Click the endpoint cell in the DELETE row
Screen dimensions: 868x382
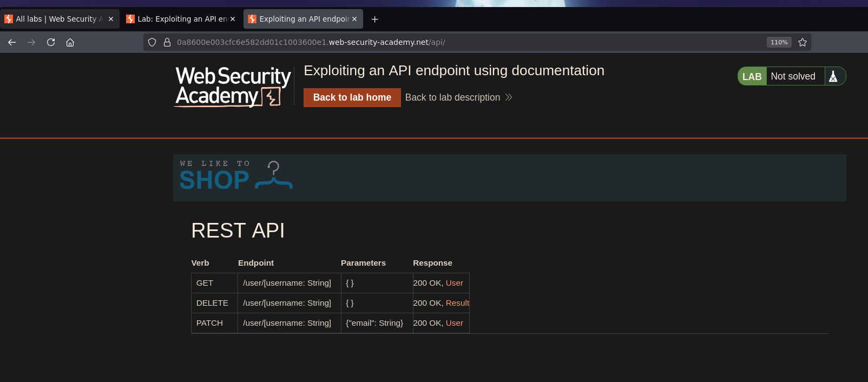pos(290,303)
